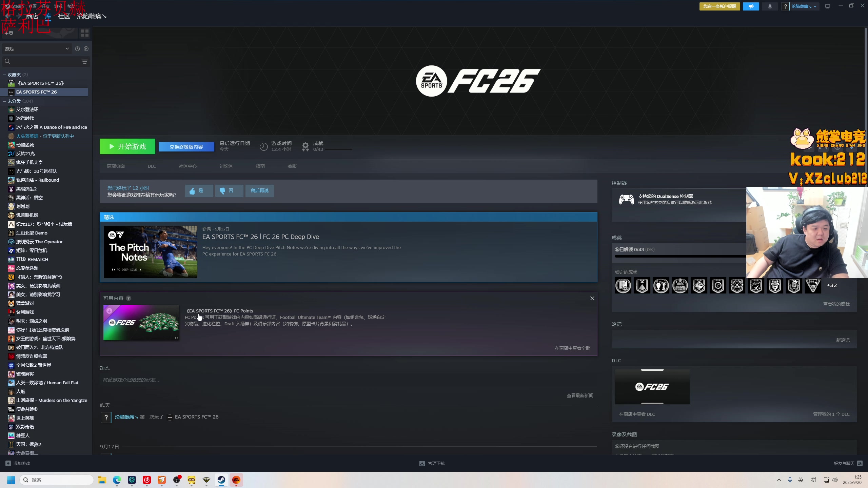Open 管理下载 downloads manager

pos(432,463)
